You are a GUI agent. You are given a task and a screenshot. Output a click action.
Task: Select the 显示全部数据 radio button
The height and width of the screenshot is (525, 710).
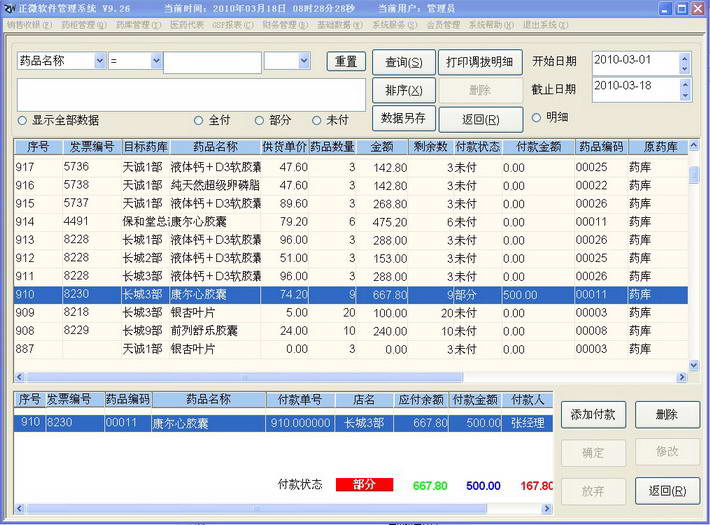pos(22,120)
